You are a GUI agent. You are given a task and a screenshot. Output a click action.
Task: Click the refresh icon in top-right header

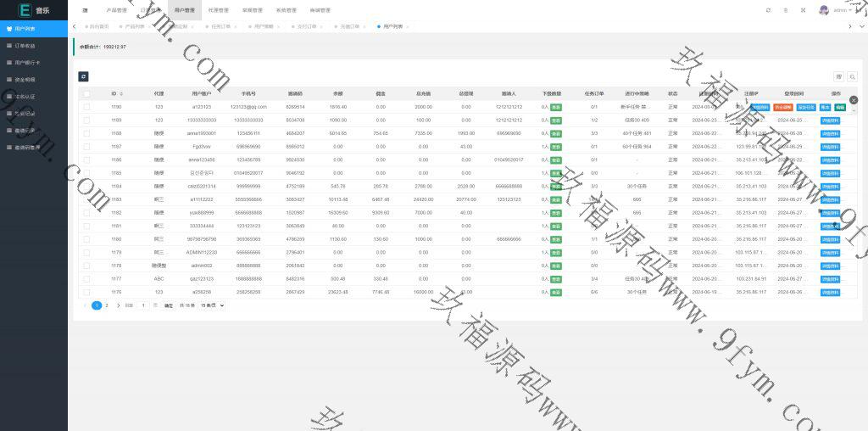[x=768, y=10]
